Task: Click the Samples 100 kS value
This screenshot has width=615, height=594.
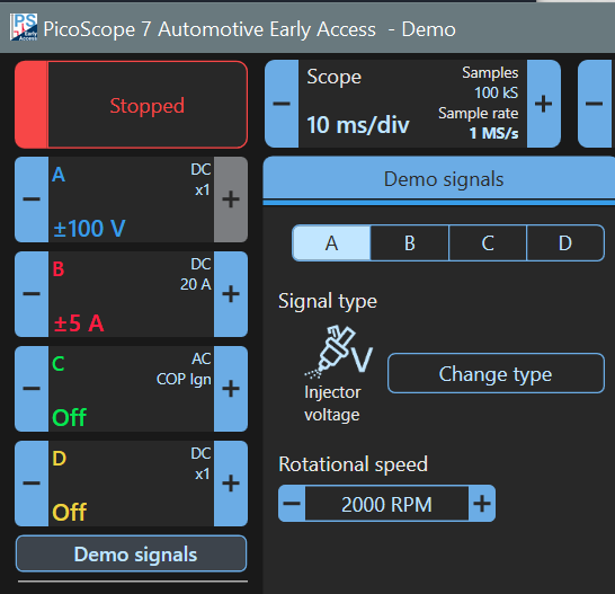Action: 496,93
